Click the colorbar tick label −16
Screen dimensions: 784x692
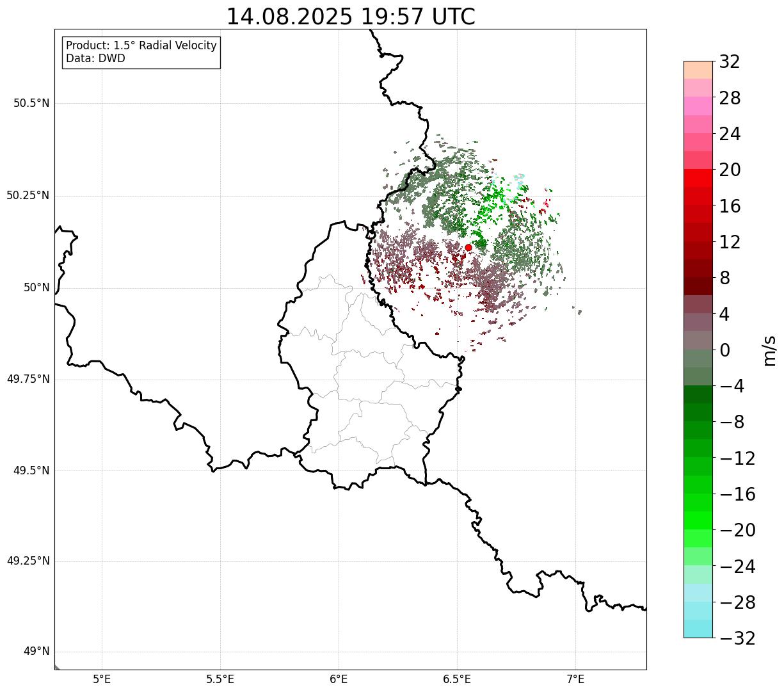(x=737, y=494)
